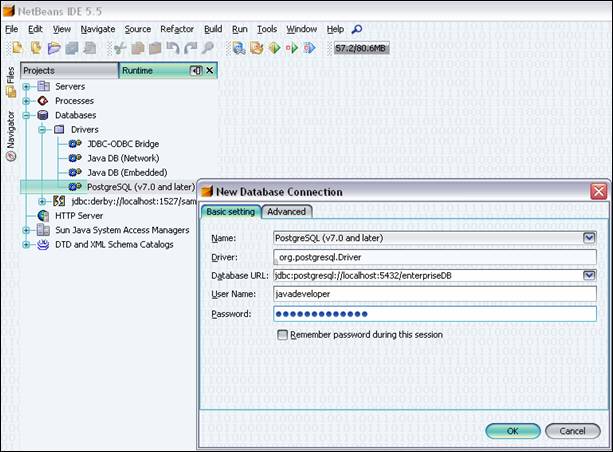Viewport: 613px width, 452px height.
Task: Click the Save toolbar icon
Action: [72, 48]
